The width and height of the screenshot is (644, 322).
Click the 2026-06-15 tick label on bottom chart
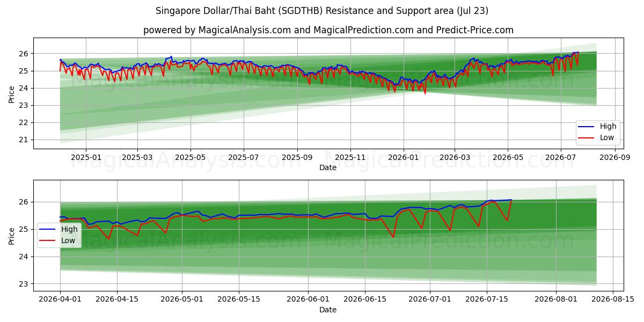click(365, 300)
